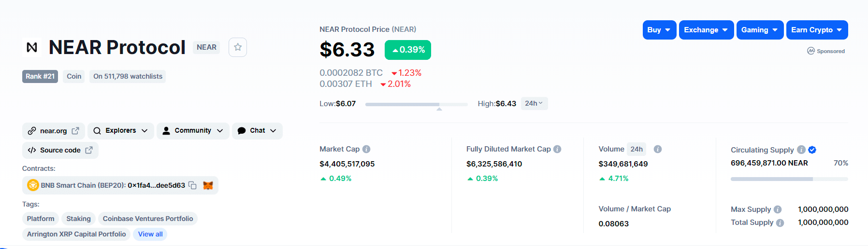Open the Gaming dropdown menu
This screenshot has height=249, width=868.
(760, 30)
